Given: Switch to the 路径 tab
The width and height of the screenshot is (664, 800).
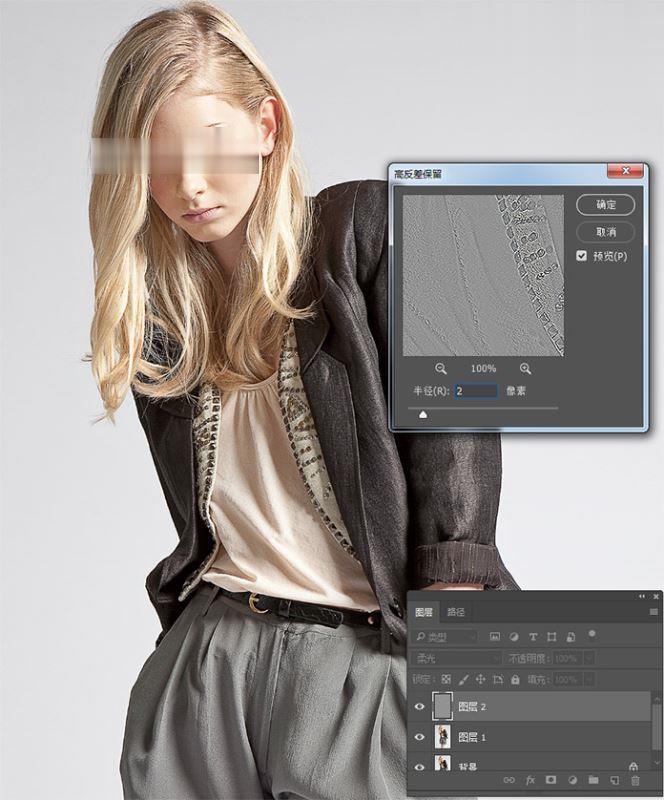Looking at the screenshot, I should click(456, 612).
